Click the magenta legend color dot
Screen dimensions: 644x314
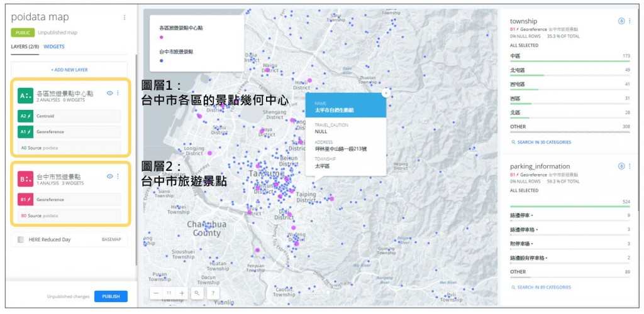161,37
